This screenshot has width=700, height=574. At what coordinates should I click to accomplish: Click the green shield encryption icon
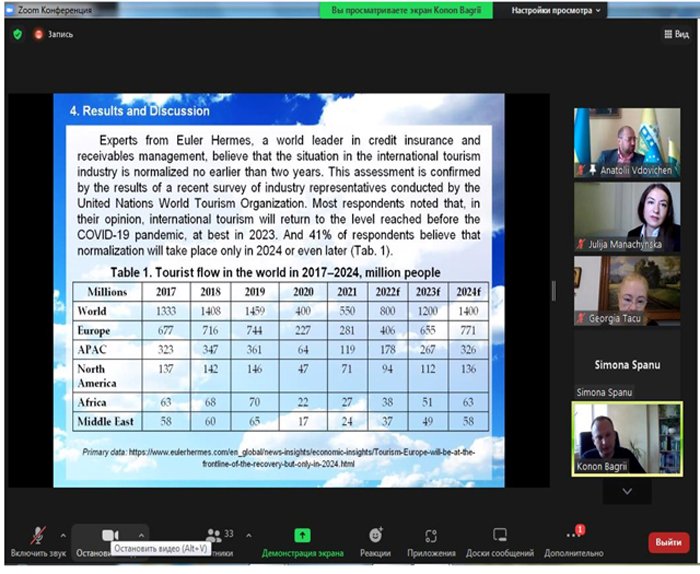[x=17, y=34]
